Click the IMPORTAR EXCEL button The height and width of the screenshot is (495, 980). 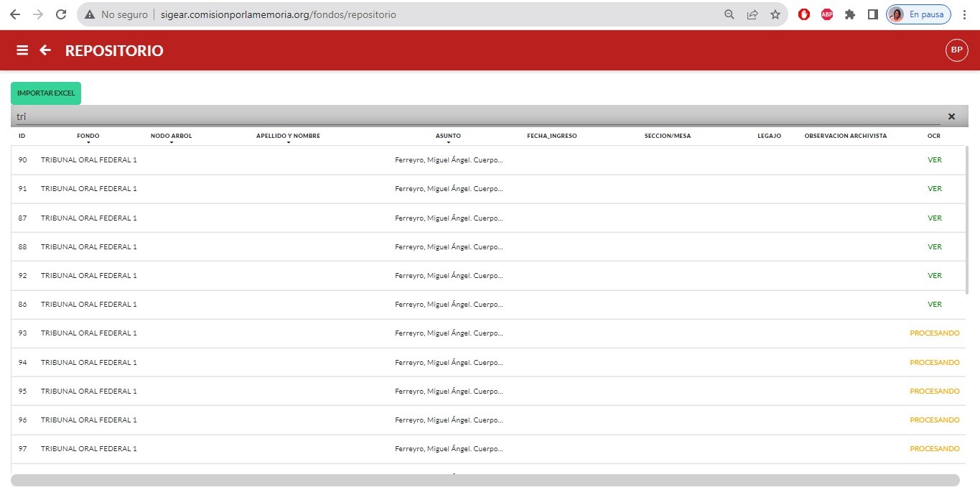[x=46, y=93]
